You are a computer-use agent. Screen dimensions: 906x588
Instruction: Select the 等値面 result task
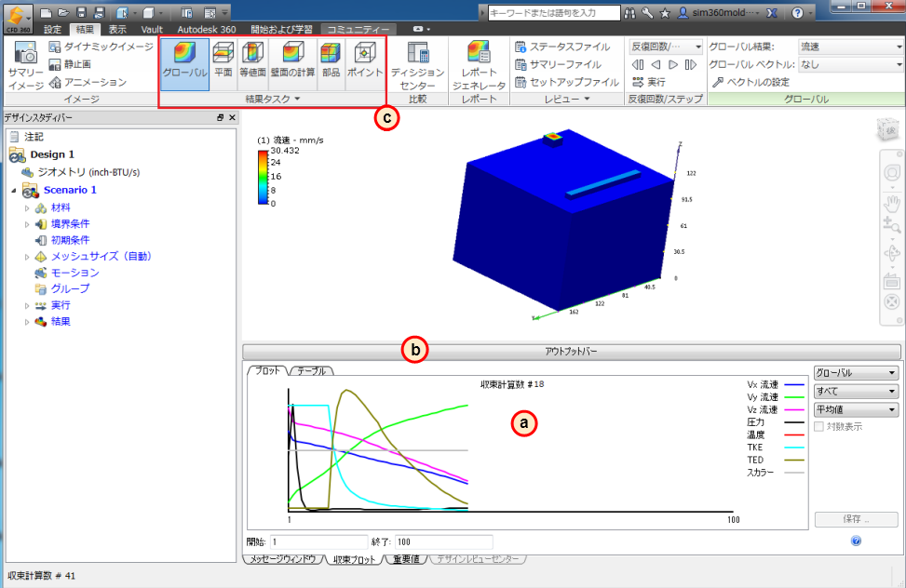pos(252,65)
